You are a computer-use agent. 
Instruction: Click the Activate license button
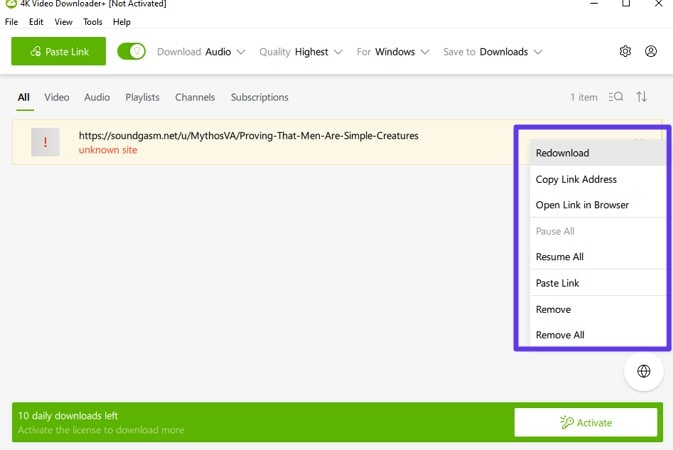pos(586,423)
